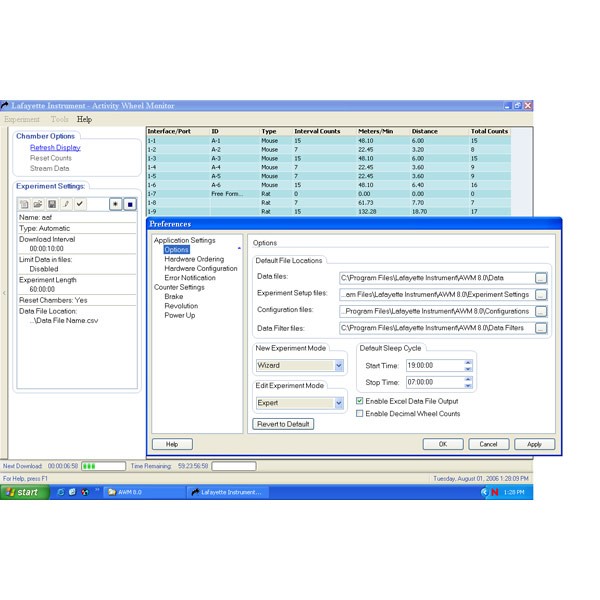The image size is (600, 600).
Task: Select Power Up under Counter Settings
Action: 179,315
